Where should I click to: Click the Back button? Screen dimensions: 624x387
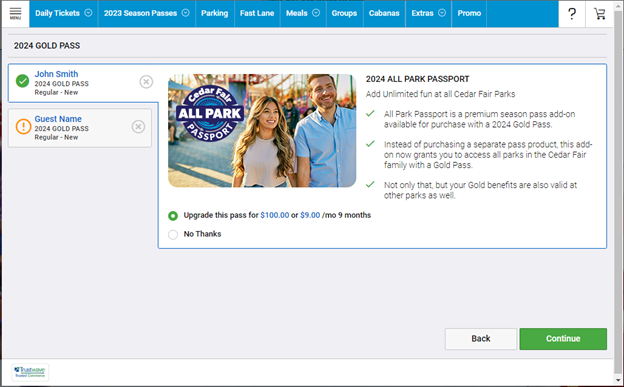point(481,339)
